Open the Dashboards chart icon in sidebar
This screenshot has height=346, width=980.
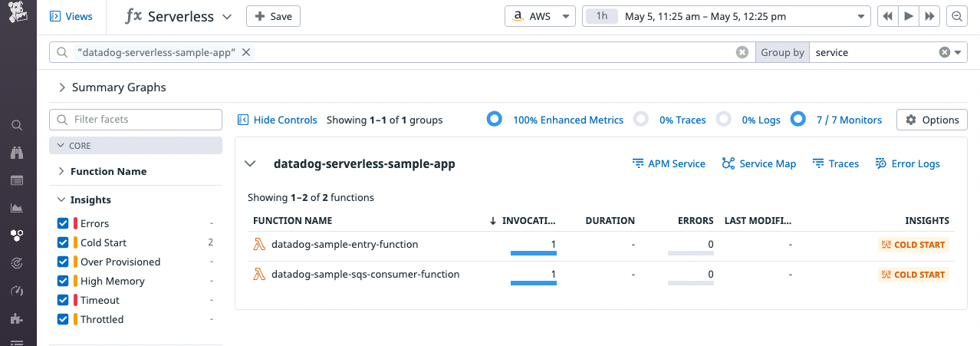pos(18,208)
